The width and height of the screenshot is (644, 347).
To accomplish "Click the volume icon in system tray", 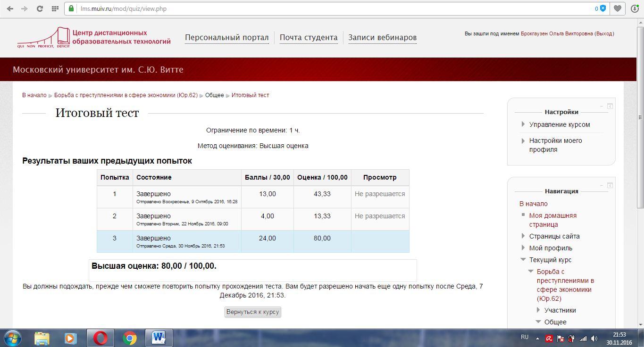I will (594, 338).
